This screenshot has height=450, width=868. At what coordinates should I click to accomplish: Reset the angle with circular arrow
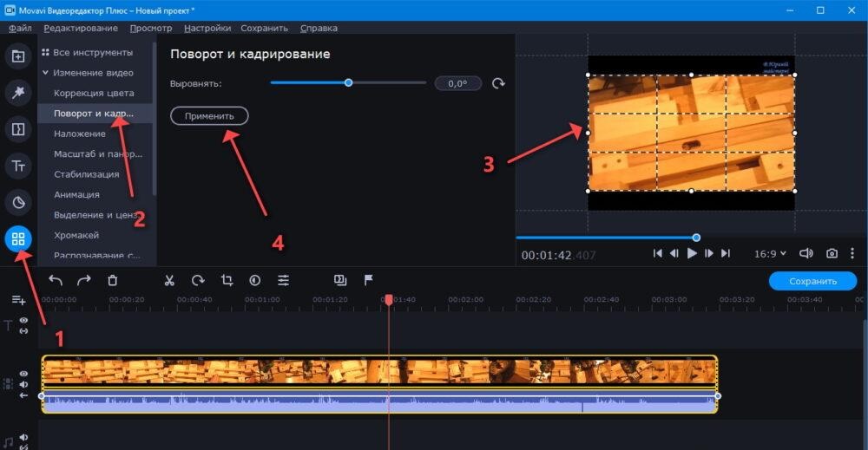(498, 83)
